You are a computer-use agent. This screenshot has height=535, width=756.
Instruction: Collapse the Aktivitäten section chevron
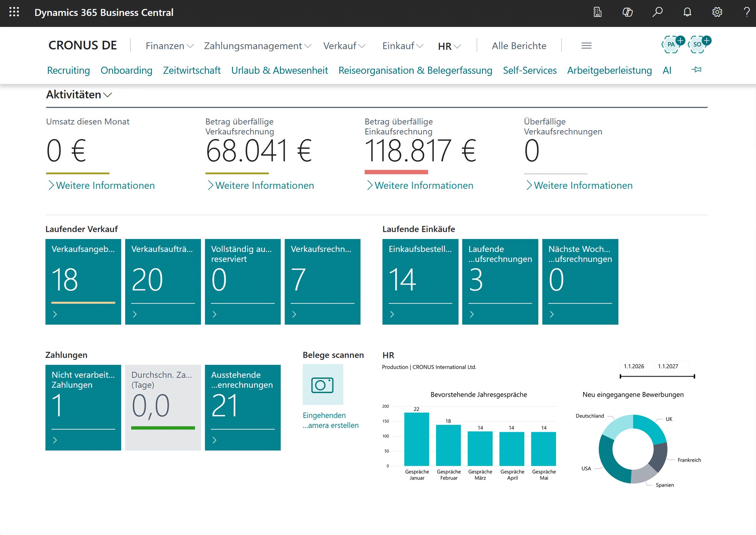click(x=108, y=95)
